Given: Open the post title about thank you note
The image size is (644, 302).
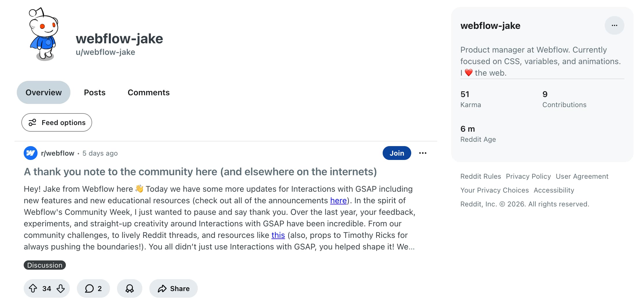Looking at the screenshot, I should [200, 172].
